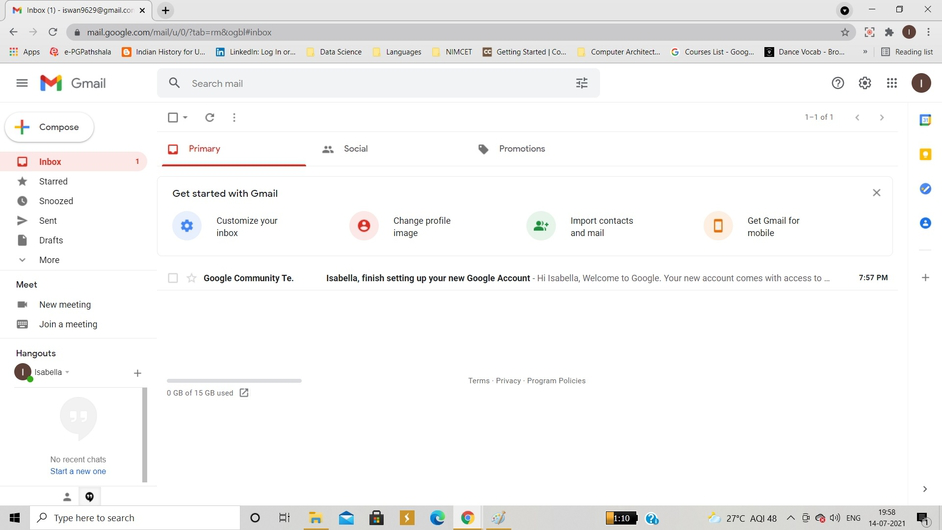Open Chrome extensions puzzle icon

coord(889,32)
